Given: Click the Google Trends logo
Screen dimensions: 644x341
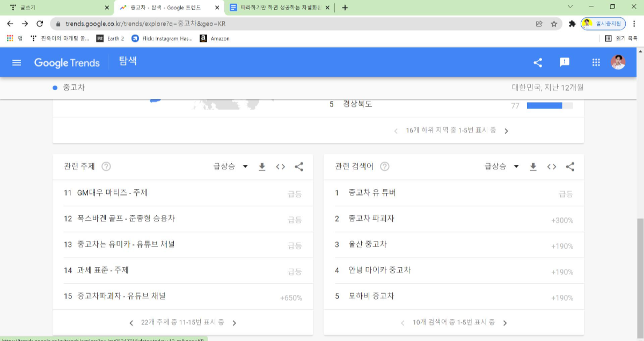Looking at the screenshot, I should [67, 62].
